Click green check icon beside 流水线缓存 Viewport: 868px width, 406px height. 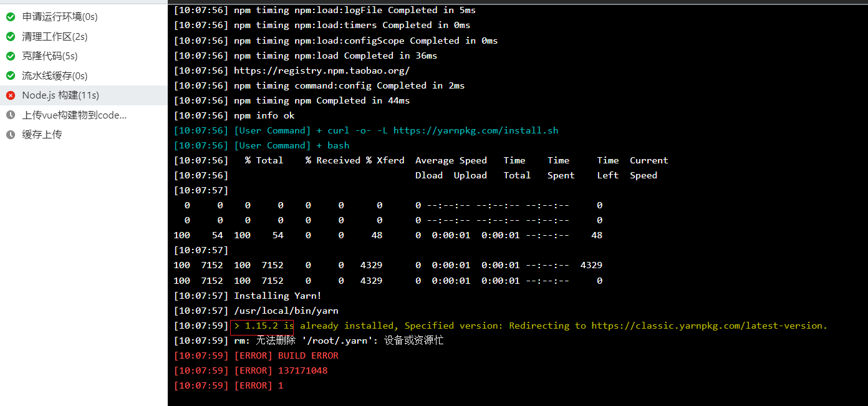coord(11,76)
